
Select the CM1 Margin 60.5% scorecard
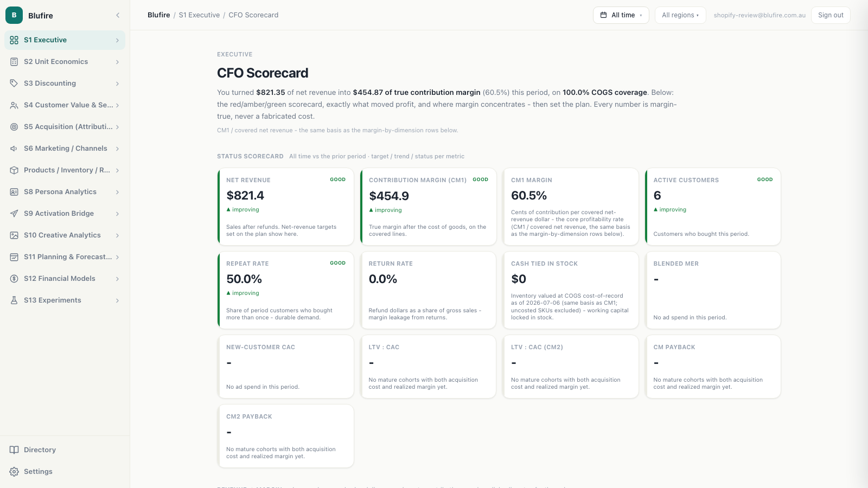click(571, 207)
